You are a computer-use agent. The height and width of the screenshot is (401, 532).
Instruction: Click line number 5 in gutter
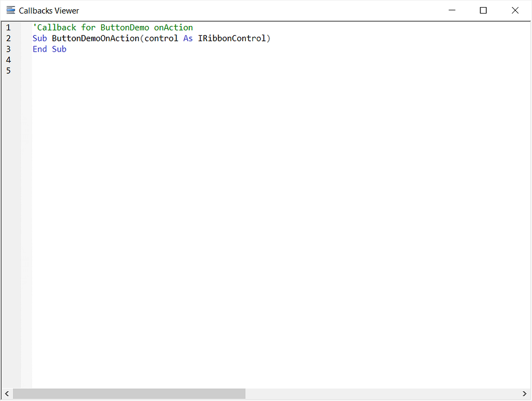9,71
